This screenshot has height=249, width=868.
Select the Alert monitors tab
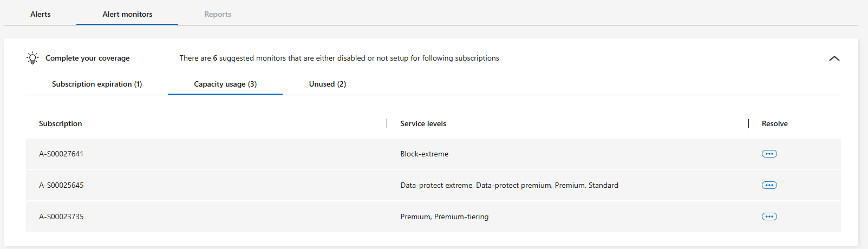127,14
